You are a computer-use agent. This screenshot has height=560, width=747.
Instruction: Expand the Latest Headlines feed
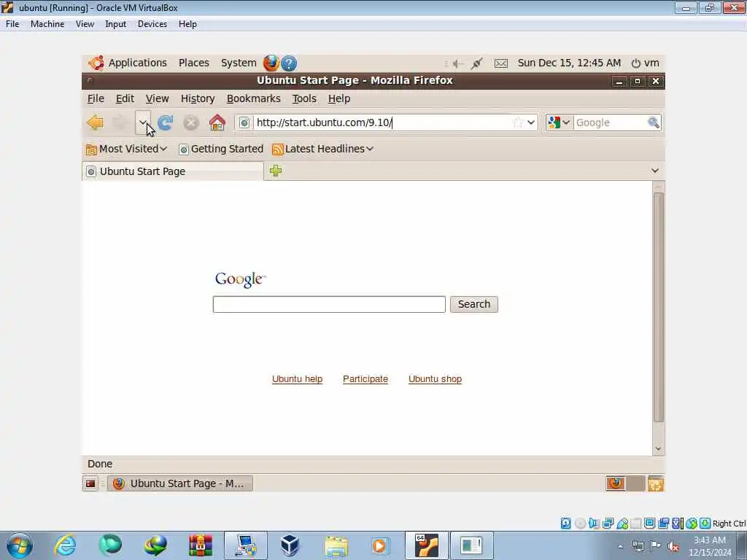pos(322,149)
